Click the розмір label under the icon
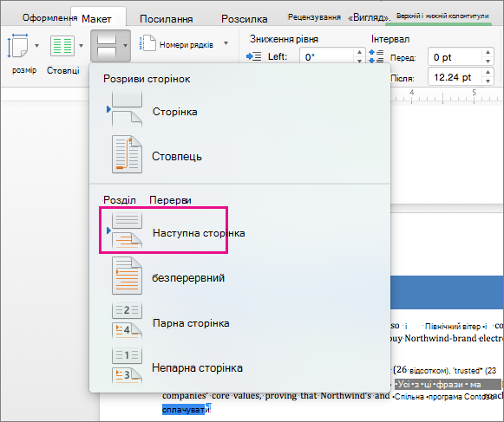Viewport: 504px width, 422px height. (x=24, y=70)
